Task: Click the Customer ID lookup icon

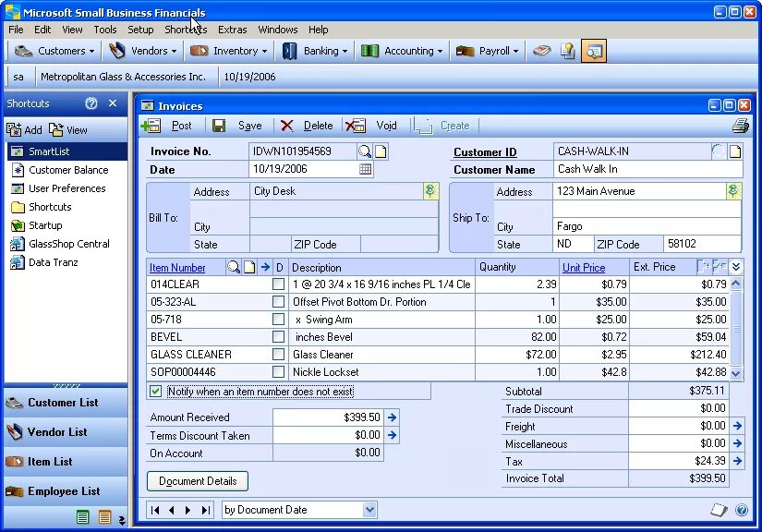Action: point(719,151)
